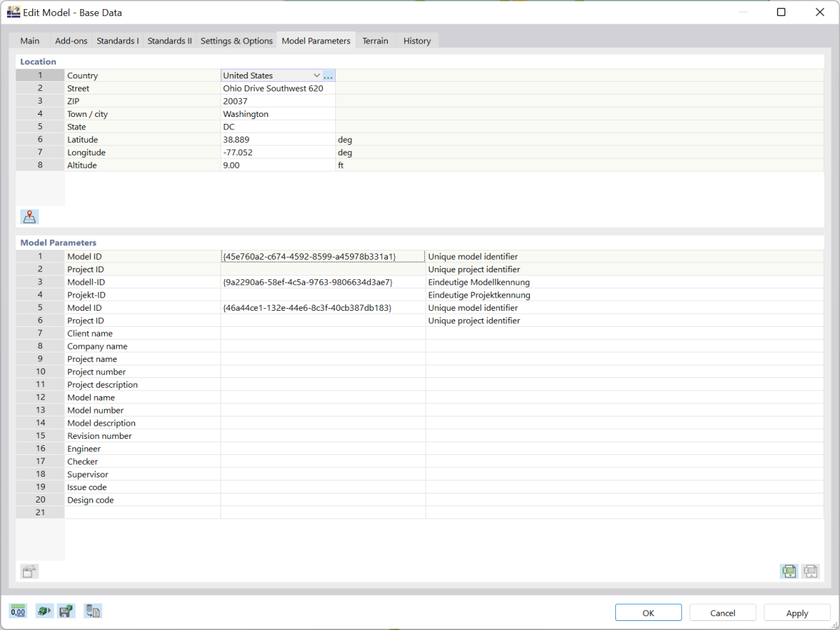Switch to the Add-ons tab
Viewport: 840px width, 630px height.
pyautogui.click(x=71, y=41)
